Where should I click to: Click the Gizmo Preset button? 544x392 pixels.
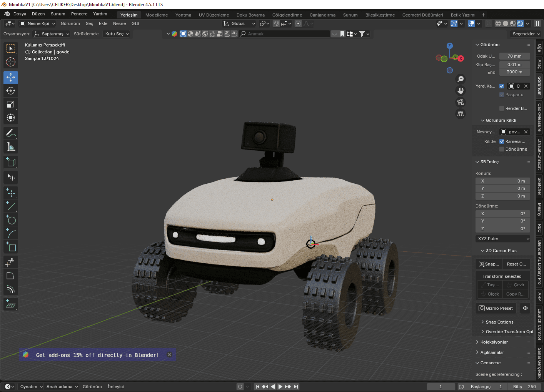point(496,308)
